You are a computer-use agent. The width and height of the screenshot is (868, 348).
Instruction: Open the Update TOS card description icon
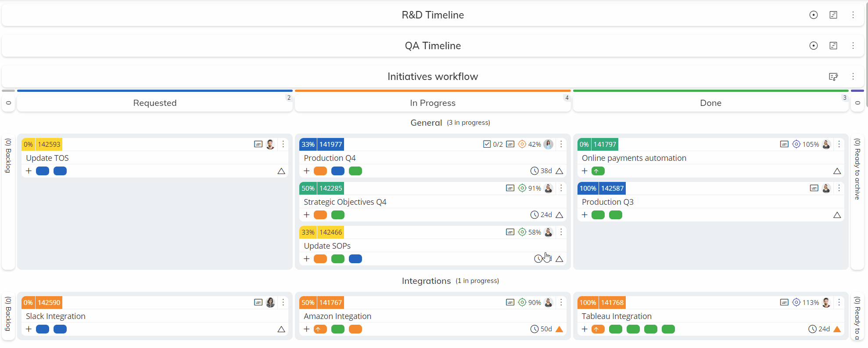[x=258, y=144]
